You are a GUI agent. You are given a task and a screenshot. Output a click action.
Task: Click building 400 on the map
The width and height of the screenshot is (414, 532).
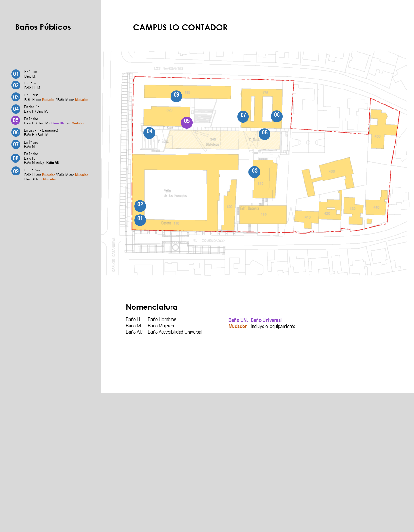pyautogui.click(x=331, y=172)
